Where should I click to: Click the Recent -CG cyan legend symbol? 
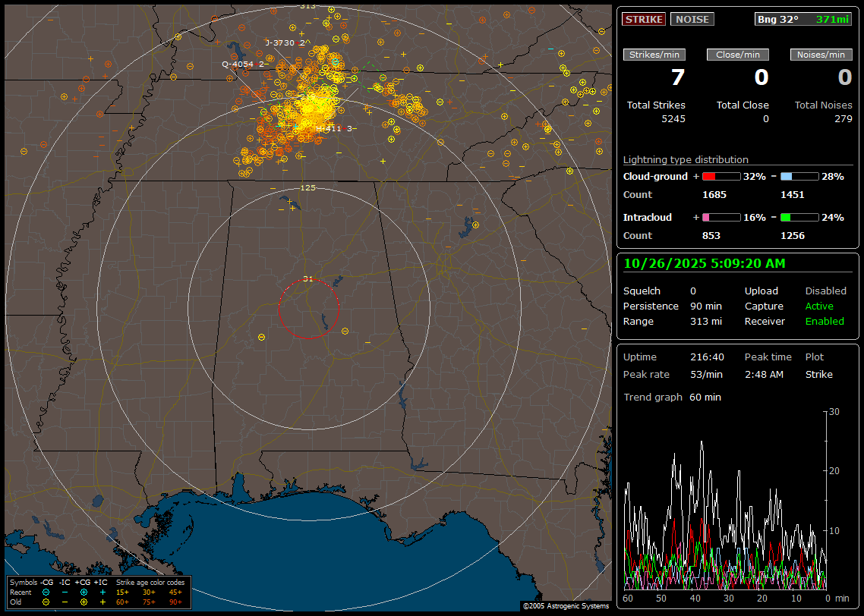pos(46,592)
